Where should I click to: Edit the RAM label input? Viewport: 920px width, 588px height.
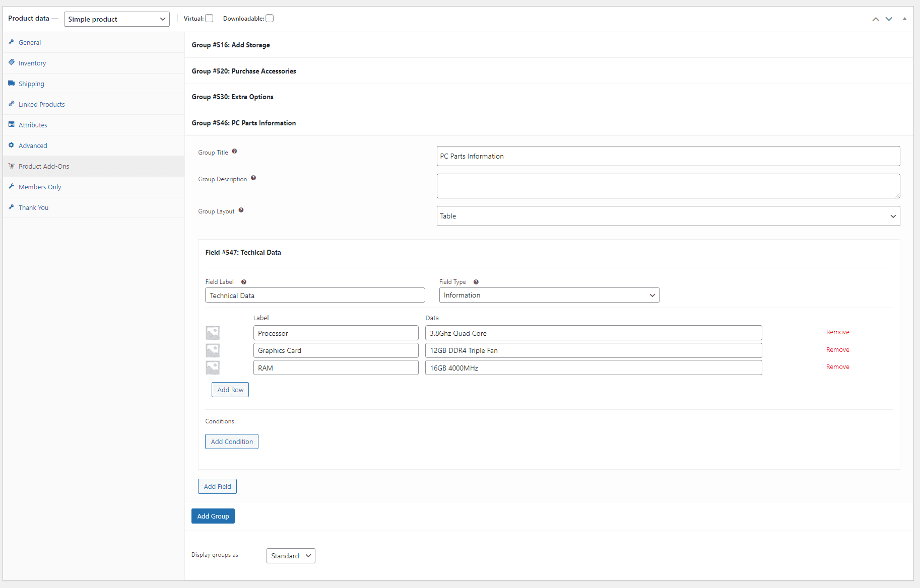(x=336, y=367)
